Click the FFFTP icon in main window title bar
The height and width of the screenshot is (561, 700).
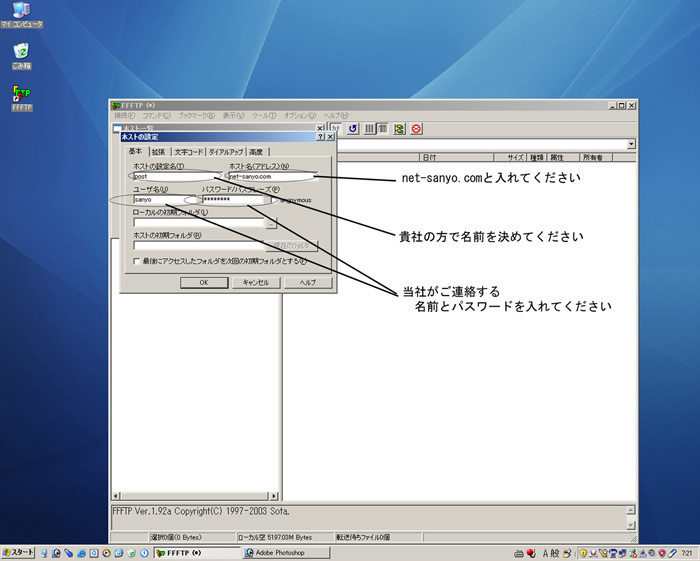click(x=116, y=105)
